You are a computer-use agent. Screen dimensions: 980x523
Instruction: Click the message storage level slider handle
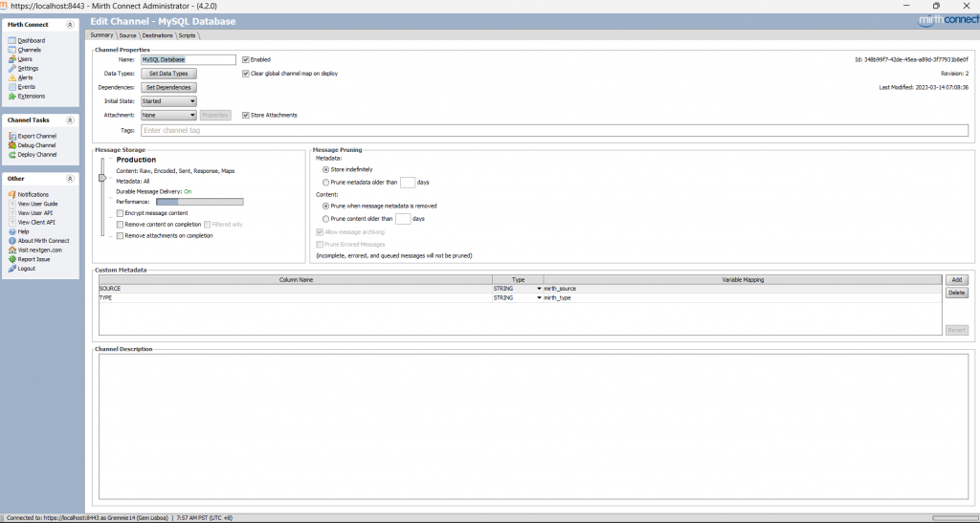(x=102, y=178)
